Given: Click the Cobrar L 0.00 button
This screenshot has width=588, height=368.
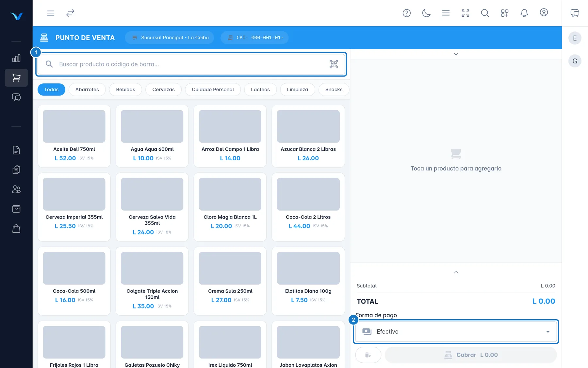Looking at the screenshot, I should click(x=471, y=355).
